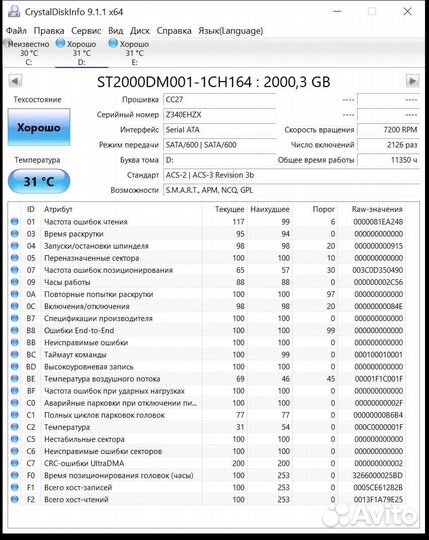This screenshot has height=540, width=429.
Task: Click the disk model title ST2000DM001-1CH164
Action: pos(174,82)
